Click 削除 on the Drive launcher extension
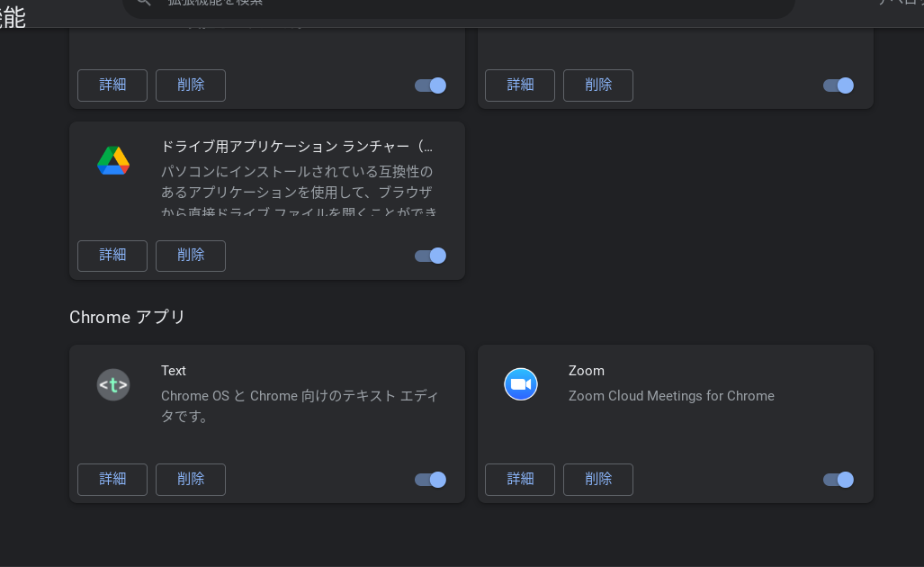 point(191,256)
